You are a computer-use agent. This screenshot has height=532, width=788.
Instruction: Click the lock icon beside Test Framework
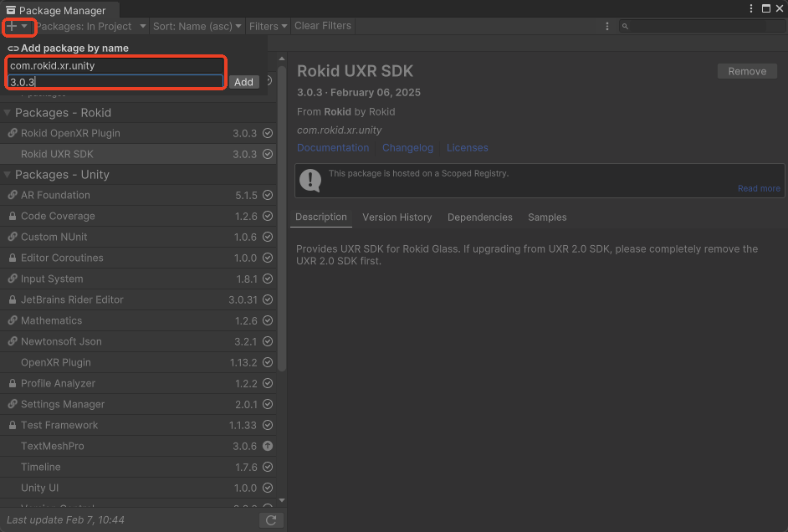(x=13, y=425)
